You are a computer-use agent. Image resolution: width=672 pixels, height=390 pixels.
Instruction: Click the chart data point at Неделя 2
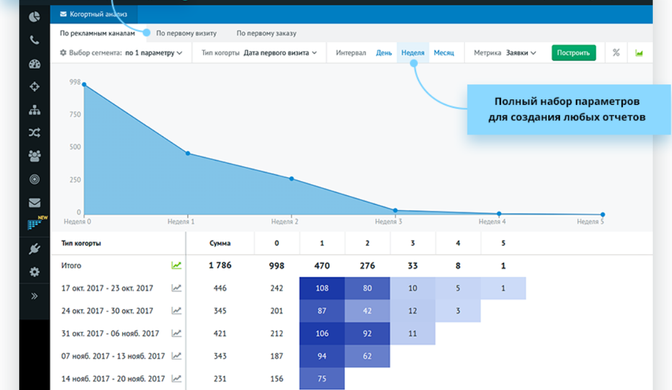click(291, 178)
